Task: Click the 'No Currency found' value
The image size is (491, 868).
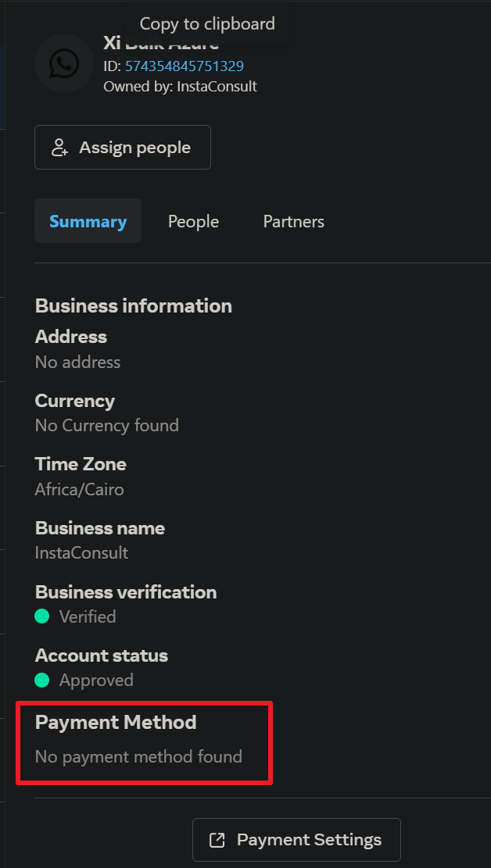Action: point(107,426)
